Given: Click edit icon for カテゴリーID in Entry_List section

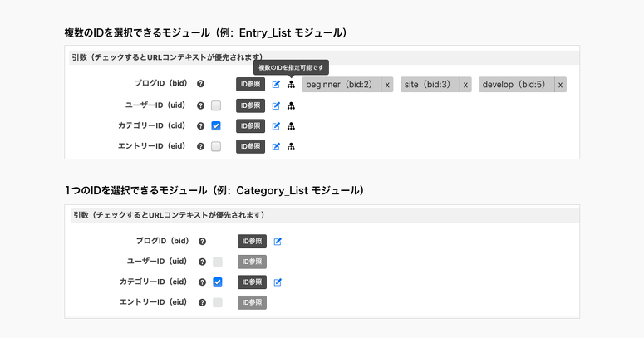Looking at the screenshot, I should click(277, 126).
